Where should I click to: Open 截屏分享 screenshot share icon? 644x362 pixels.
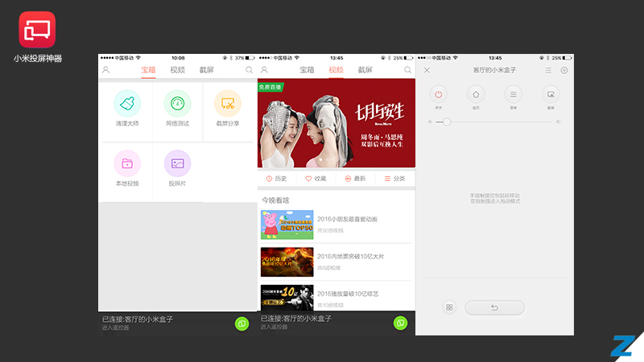pyautogui.click(x=228, y=104)
